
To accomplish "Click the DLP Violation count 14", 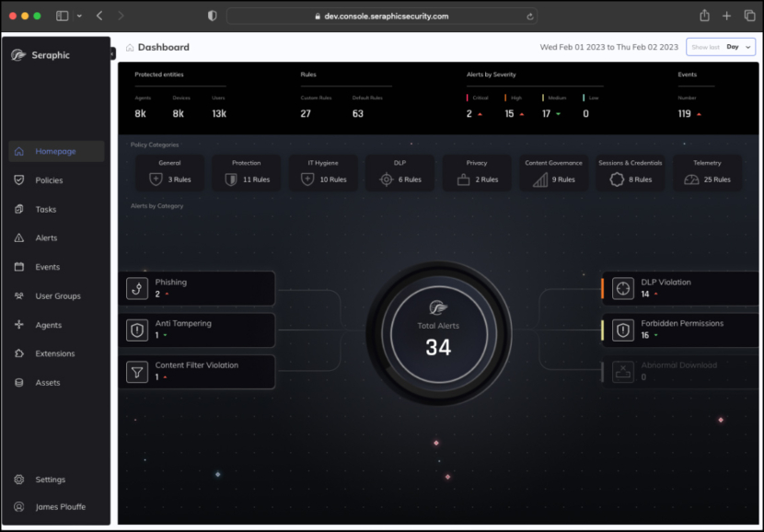I will [645, 295].
